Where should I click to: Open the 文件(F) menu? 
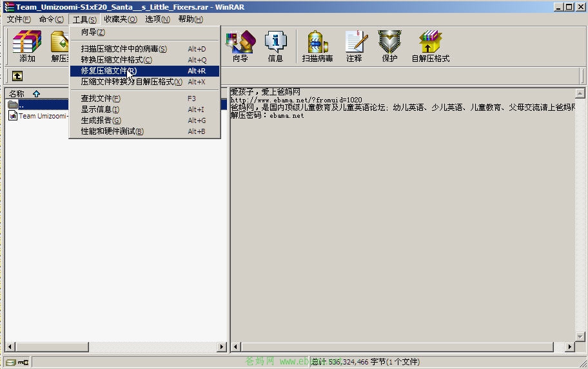pyautogui.click(x=19, y=19)
